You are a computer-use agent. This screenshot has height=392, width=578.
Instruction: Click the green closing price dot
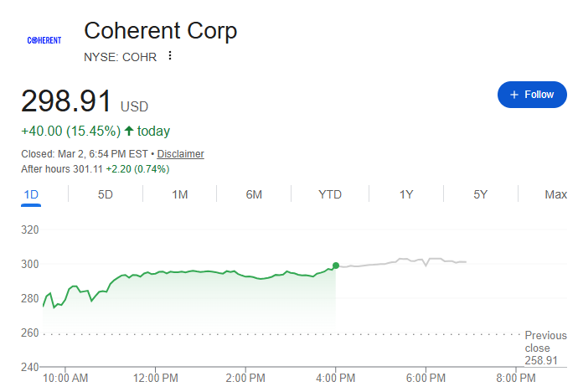(x=336, y=266)
